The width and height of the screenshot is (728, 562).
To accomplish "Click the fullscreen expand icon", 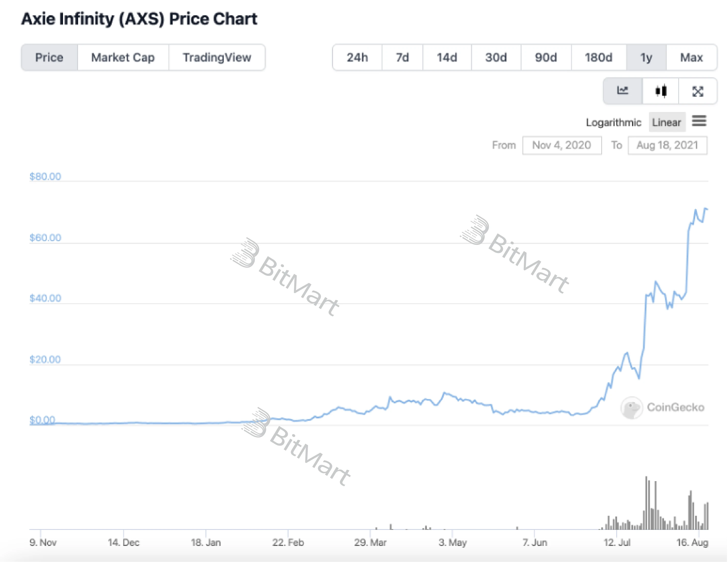I will [x=697, y=91].
